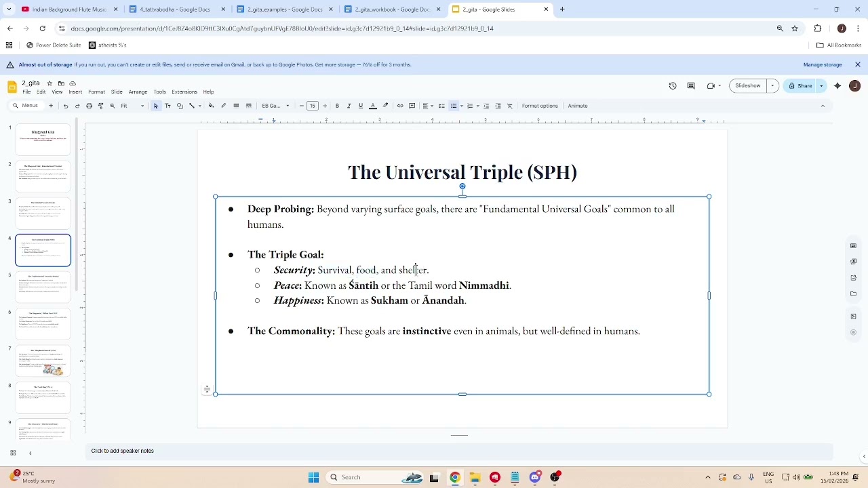Open the Arrange menu
Screen dimensions: 868x488
(x=138, y=92)
